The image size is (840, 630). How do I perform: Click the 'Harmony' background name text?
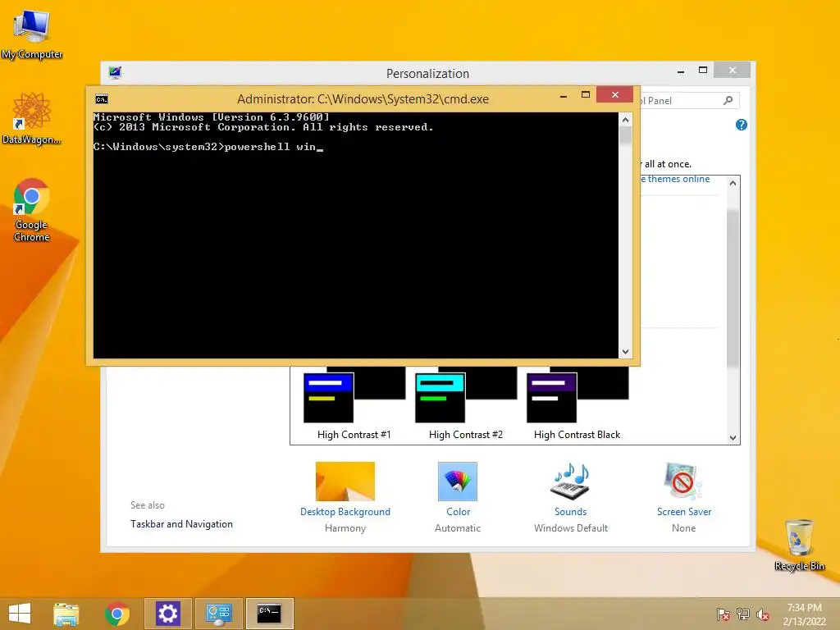345,528
